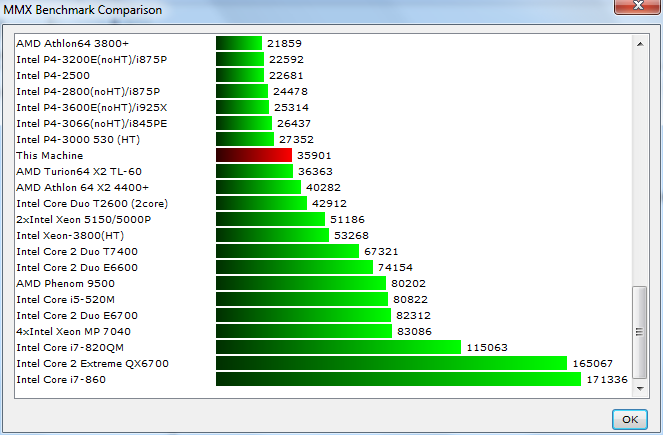The image size is (663, 435).
Task: Select the AMD Athlon 64 X2 4400+ label
Action: (x=82, y=188)
